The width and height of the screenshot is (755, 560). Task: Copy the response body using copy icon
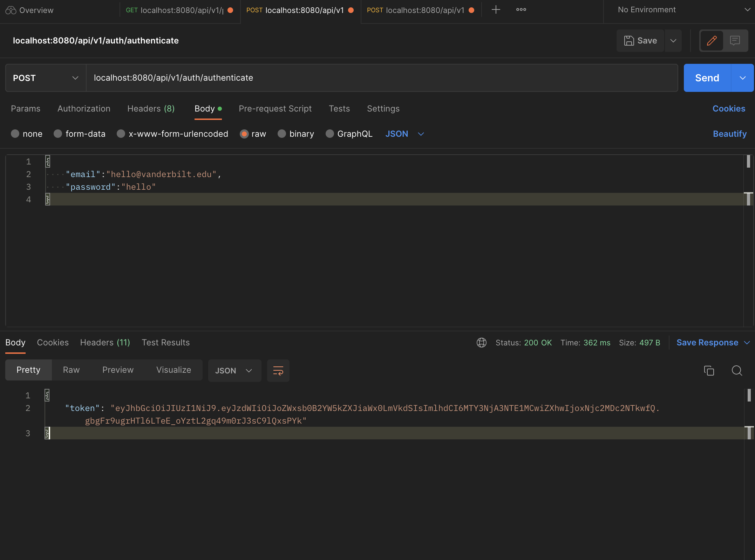click(709, 371)
